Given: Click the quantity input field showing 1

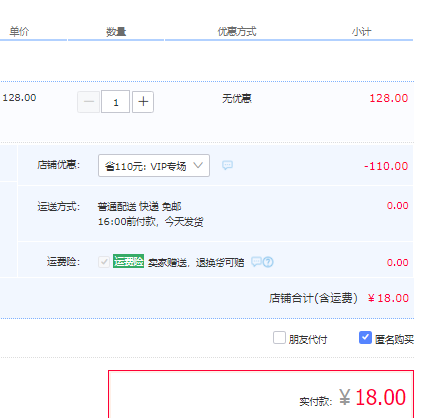Looking at the screenshot, I should [115, 102].
